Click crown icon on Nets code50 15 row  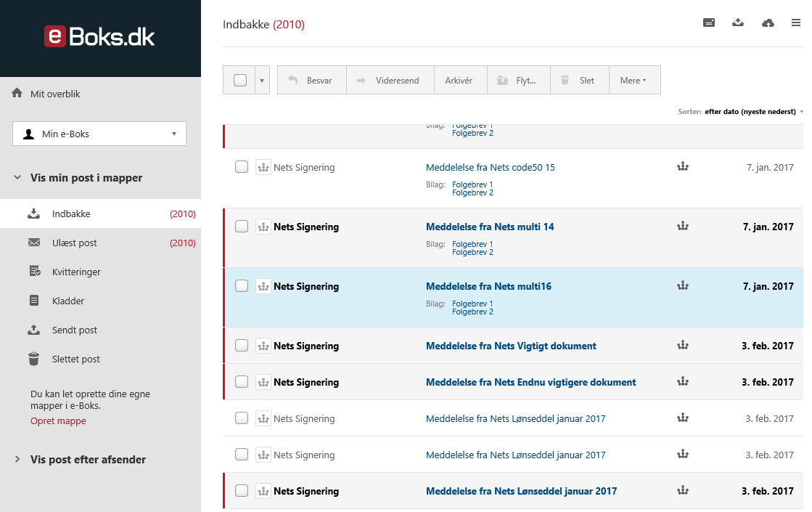click(683, 166)
